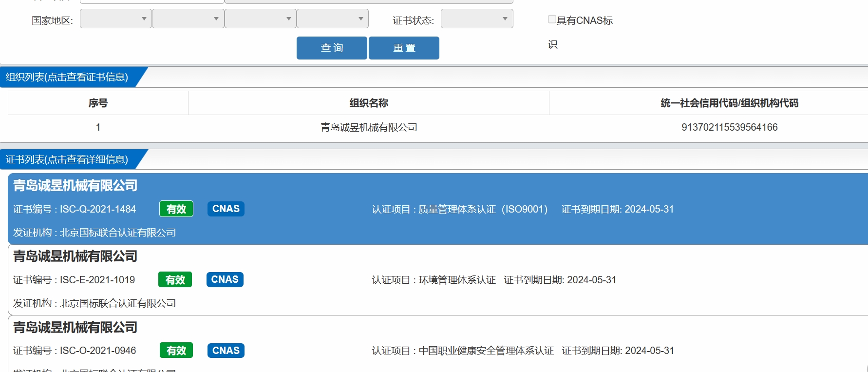The image size is (868, 372).
Task: Click 环境管理体系认证 project text
Action: pyautogui.click(x=457, y=280)
